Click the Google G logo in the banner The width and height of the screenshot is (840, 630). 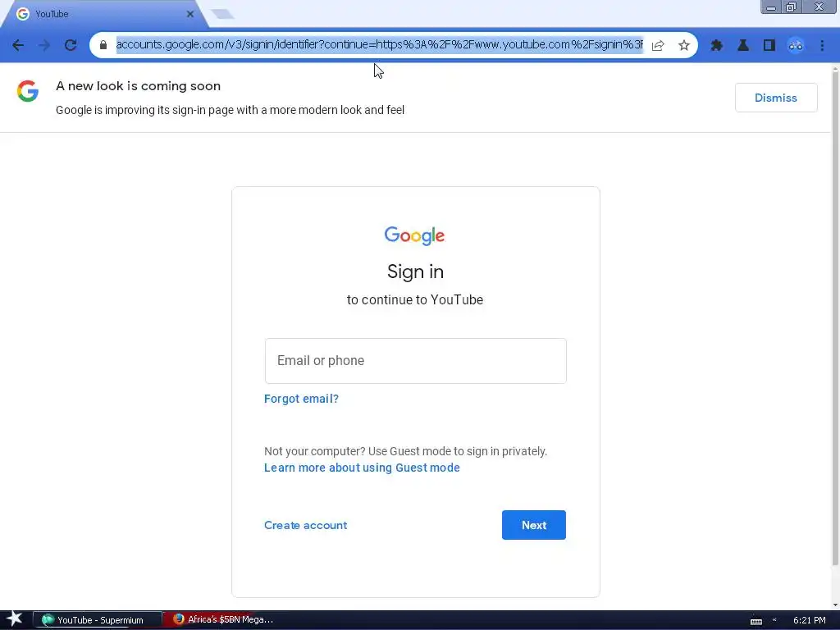click(x=28, y=91)
